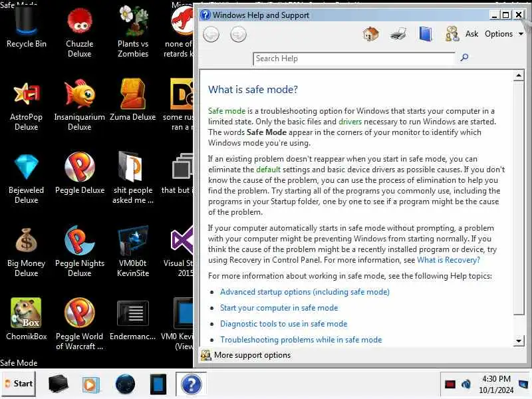This screenshot has width=532, height=399.
Task: Select Peggle Deluxe desktop icon
Action: click(80, 174)
